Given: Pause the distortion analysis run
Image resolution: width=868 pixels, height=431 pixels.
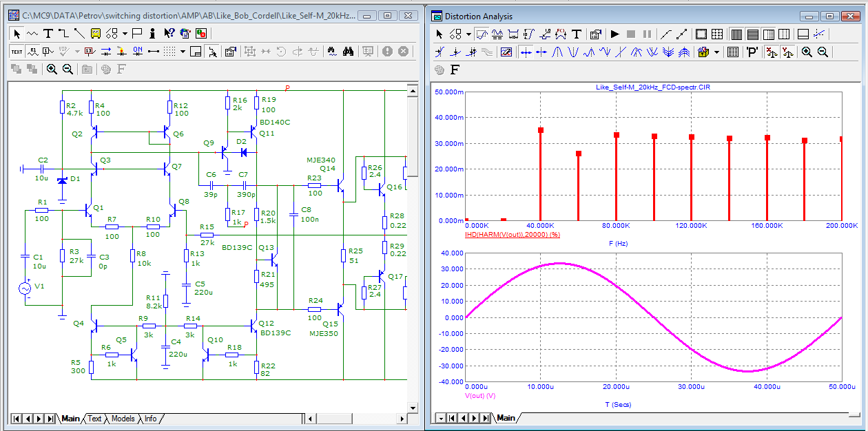Looking at the screenshot, I should pyautogui.click(x=648, y=34).
